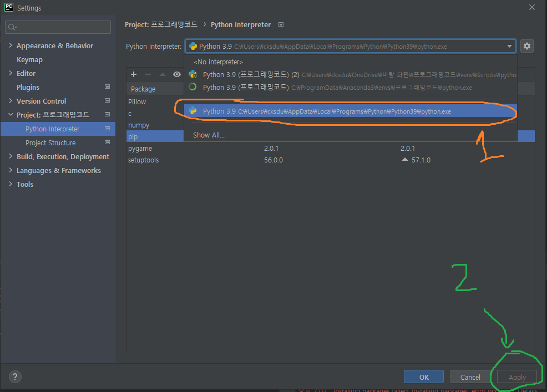The image size is (547, 392).
Task: Select Keymap in the settings tree
Action: pos(29,60)
